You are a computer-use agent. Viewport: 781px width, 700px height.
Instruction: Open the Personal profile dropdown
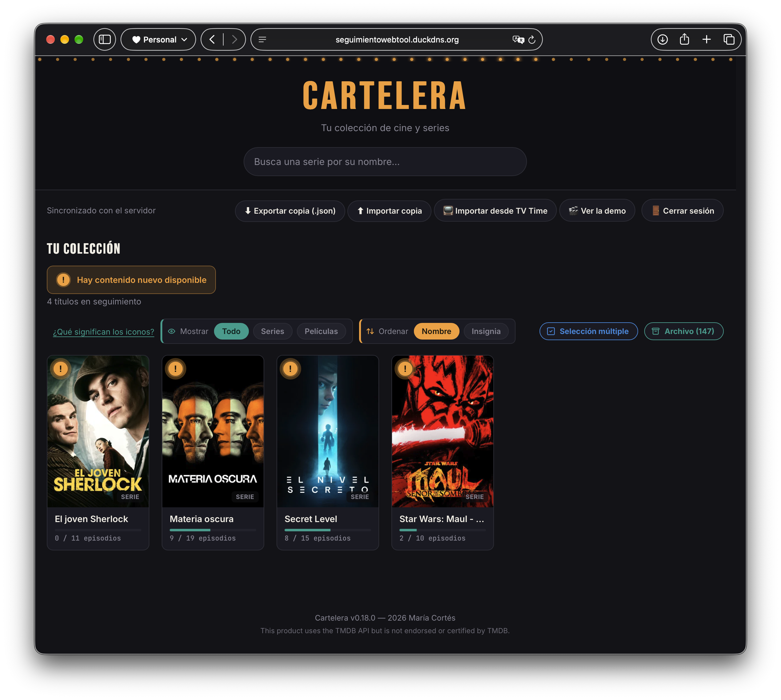[x=159, y=40]
